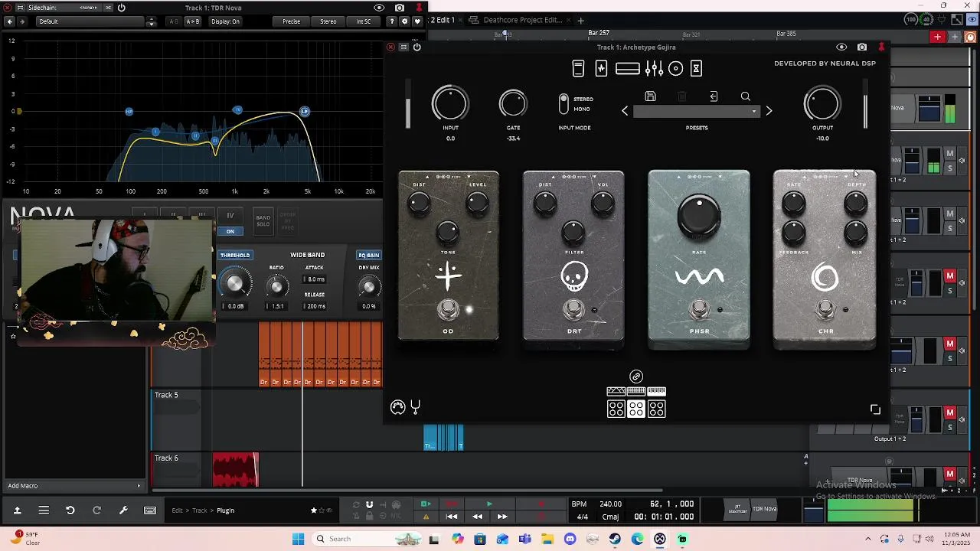Image resolution: width=980 pixels, height=551 pixels.
Task: Open the Gojira presets dropdown
Action: coord(696,112)
